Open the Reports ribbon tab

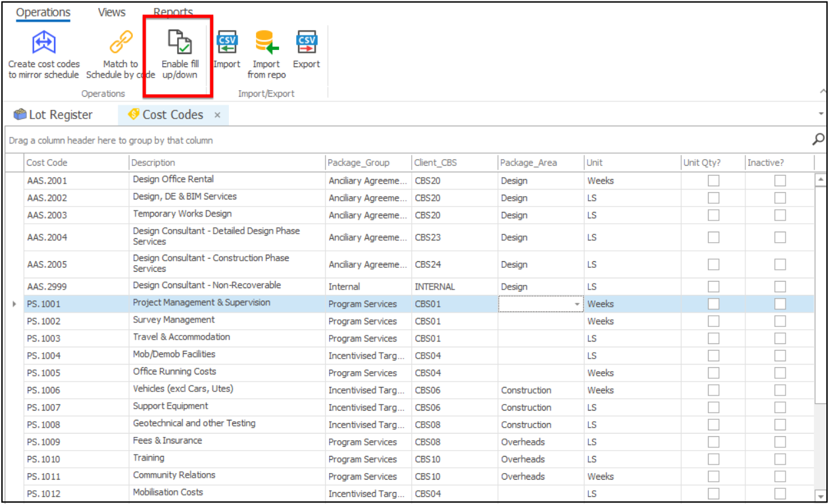pyautogui.click(x=173, y=13)
